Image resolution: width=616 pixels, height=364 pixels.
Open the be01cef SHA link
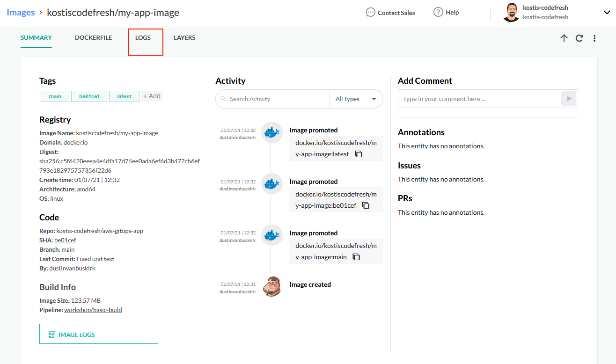[x=65, y=240]
